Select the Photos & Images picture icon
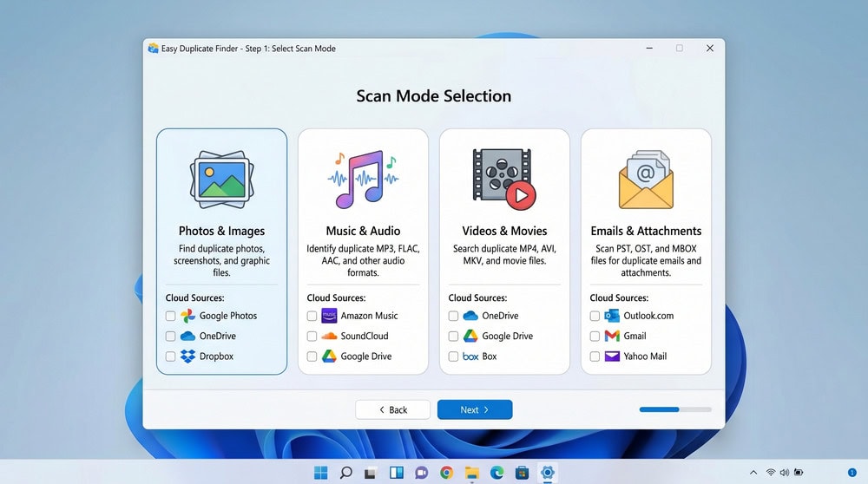868x484 pixels. pos(221,180)
